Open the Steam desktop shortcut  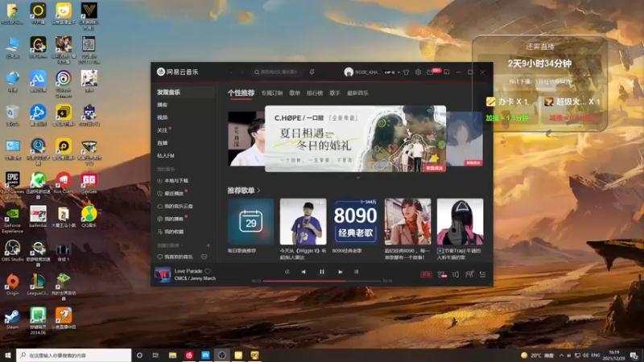coord(12,319)
